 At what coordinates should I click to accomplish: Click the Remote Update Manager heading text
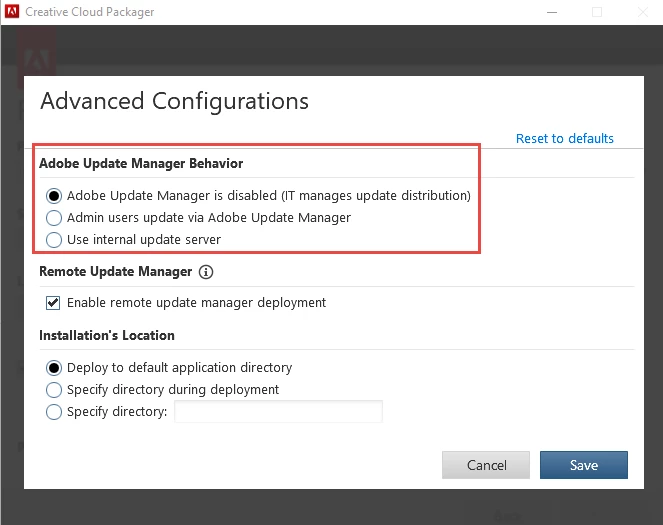pos(115,271)
